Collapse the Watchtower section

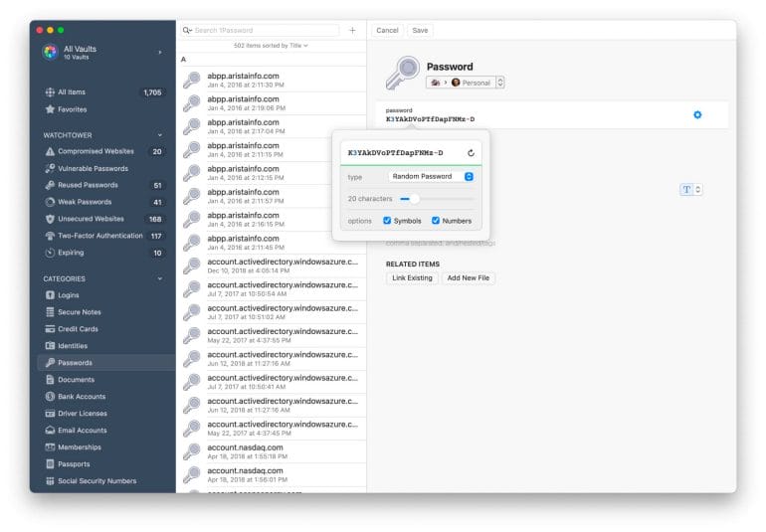160,135
